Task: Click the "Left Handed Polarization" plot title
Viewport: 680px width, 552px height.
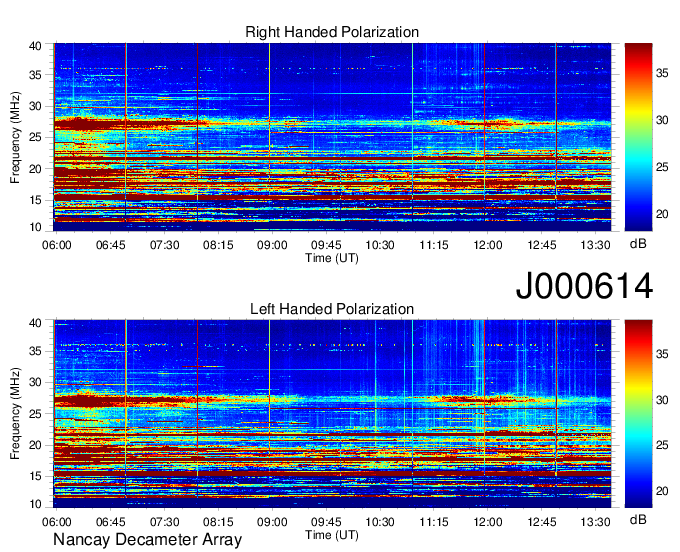Action: (332, 309)
